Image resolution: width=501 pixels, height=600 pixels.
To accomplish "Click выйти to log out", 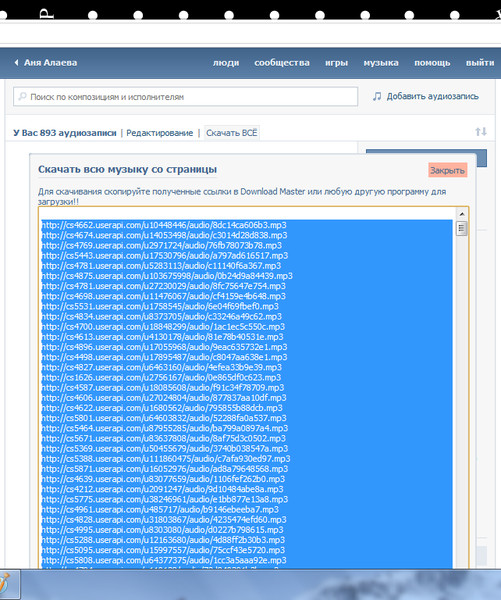I will (x=480, y=63).
